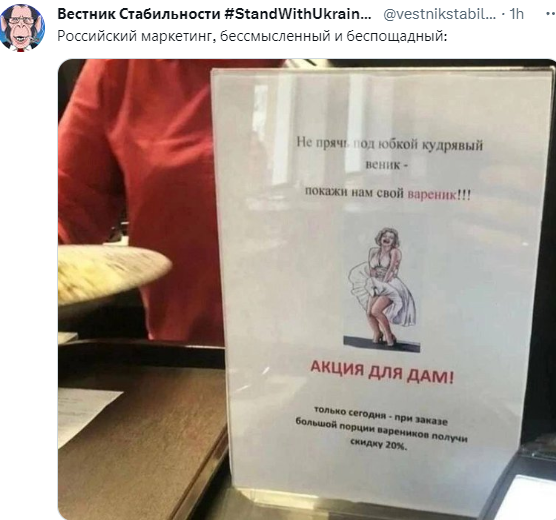Click the pink word вареник!!! on sign

pyautogui.click(x=439, y=194)
